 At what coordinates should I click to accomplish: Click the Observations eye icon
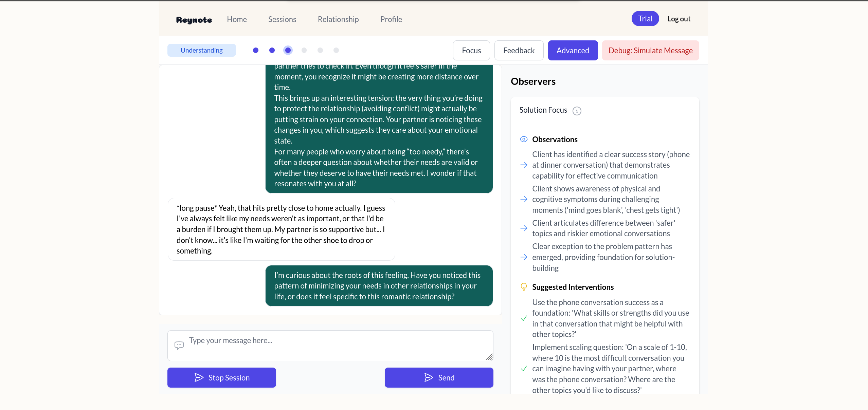524,139
